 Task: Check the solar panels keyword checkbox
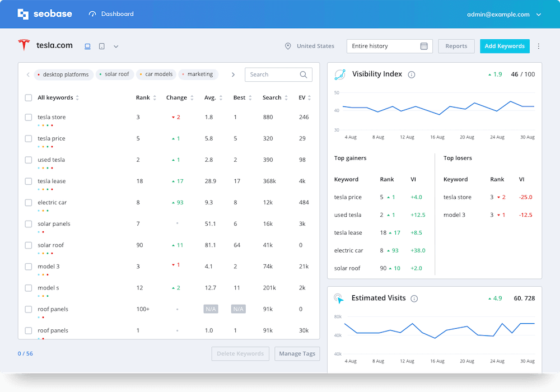pos(29,224)
